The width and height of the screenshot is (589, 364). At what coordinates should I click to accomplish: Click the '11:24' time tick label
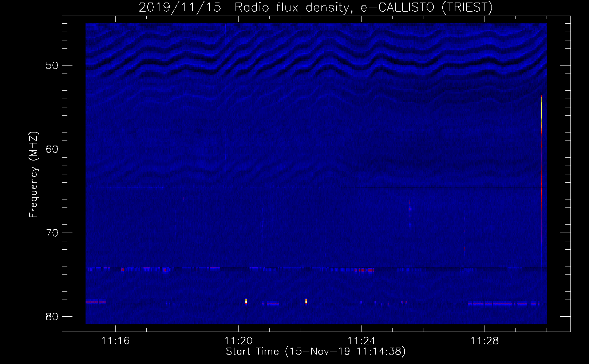361,341
